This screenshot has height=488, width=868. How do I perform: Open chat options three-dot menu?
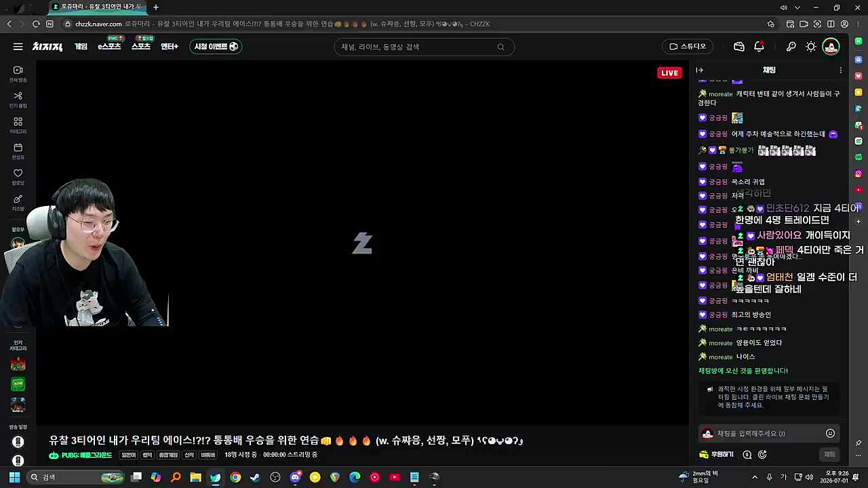(x=841, y=70)
